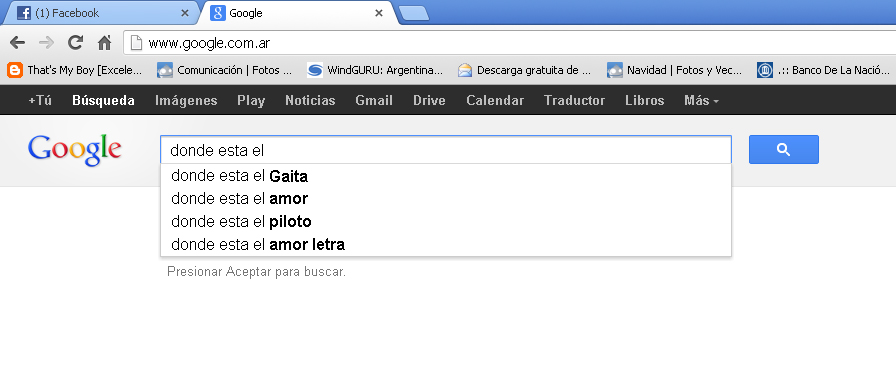
Task: Open Imágenes in Google bar
Action: 186,101
